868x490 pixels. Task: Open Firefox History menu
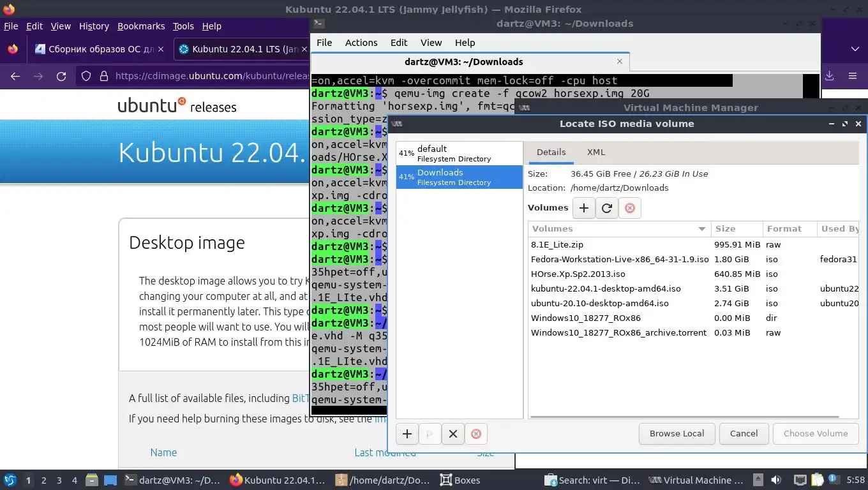click(94, 26)
